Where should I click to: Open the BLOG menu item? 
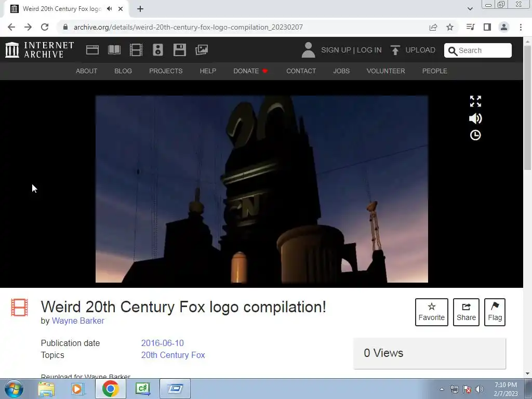pyautogui.click(x=123, y=71)
